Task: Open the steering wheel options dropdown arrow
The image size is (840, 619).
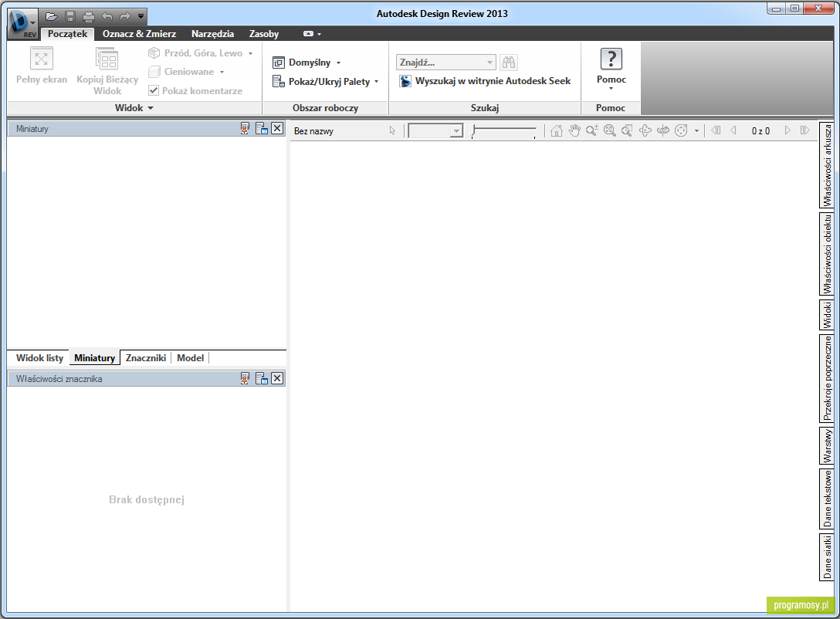Action: (696, 130)
